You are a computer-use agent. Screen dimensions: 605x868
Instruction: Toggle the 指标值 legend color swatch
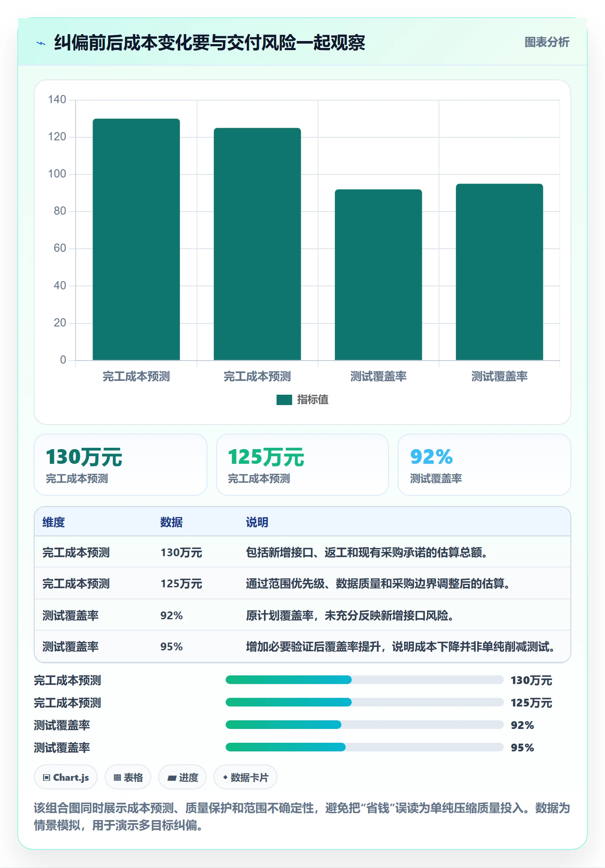[x=284, y=400]
